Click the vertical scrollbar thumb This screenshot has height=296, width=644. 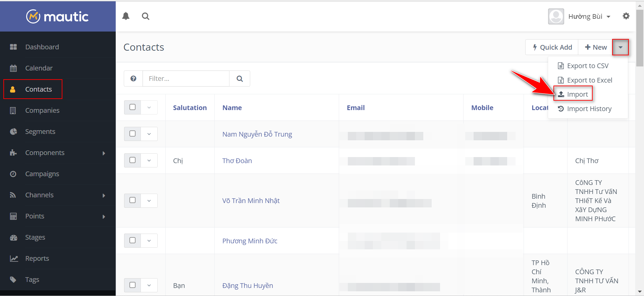click(x=640, y=37)
